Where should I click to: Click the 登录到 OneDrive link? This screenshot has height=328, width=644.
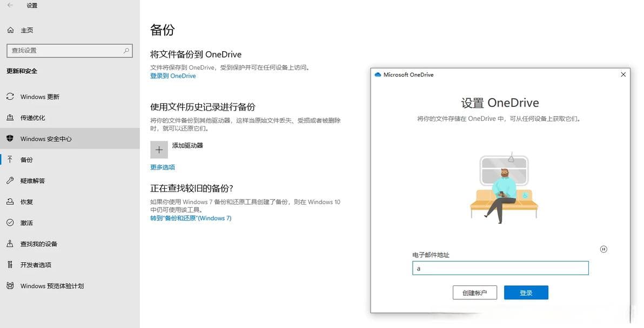[x=173, y=76]
